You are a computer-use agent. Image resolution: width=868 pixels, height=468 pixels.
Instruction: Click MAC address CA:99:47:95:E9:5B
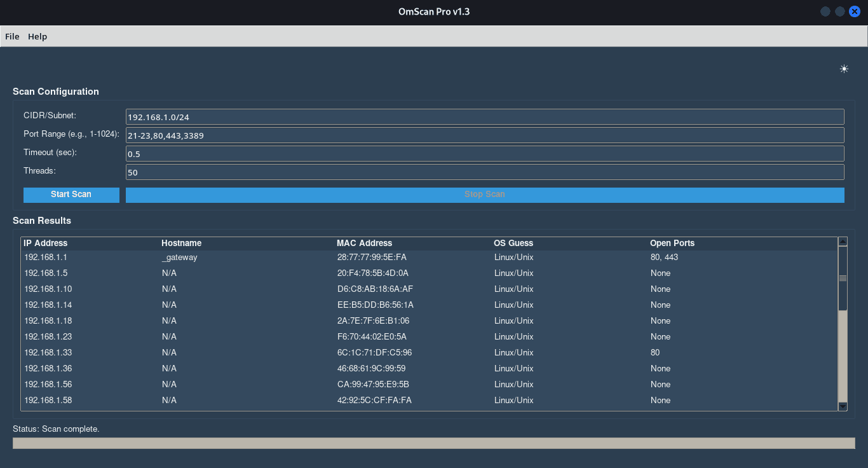[x=373, y=385]
